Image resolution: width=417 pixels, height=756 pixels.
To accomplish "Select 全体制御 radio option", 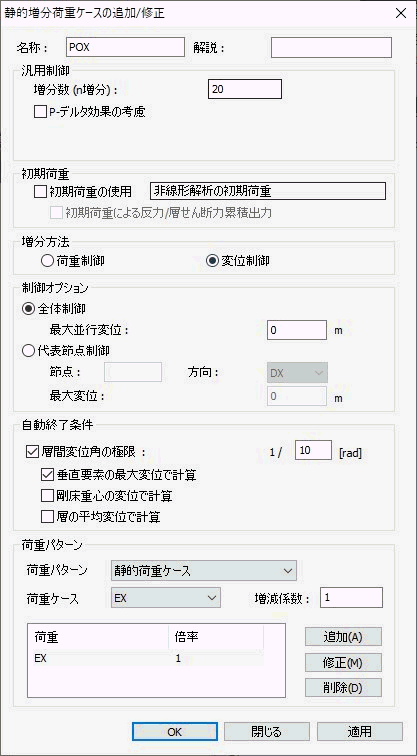I will 27,307.
